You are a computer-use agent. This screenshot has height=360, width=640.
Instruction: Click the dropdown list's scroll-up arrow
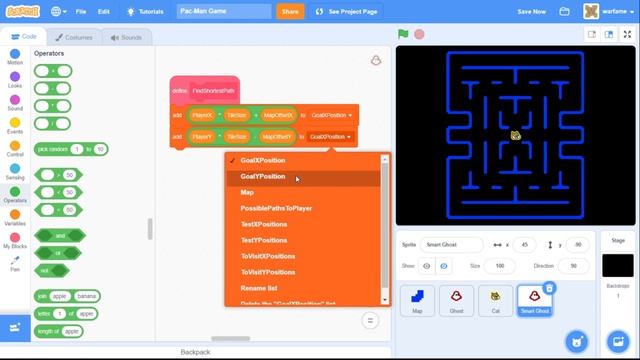coord(384,159)
